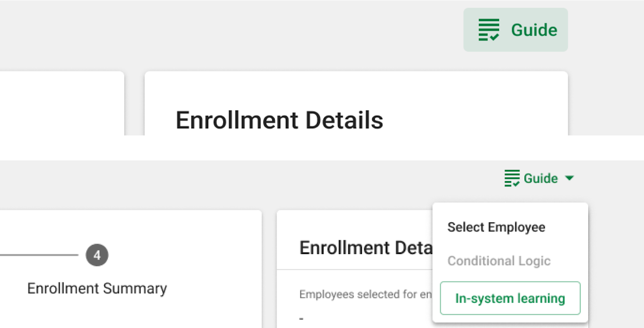
Task: Click the partially hidden Enrollment Details card title
Action: tap(366, 248)
